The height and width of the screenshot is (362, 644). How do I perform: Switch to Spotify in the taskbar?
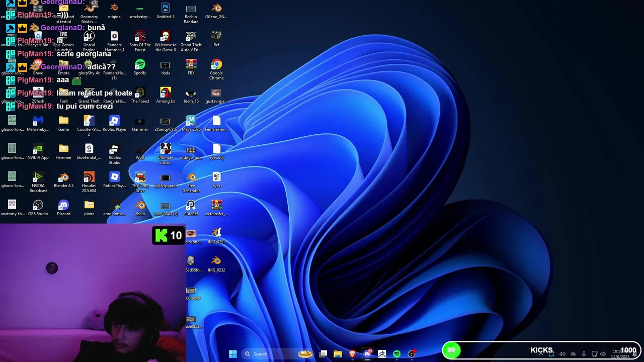(396, 354)
